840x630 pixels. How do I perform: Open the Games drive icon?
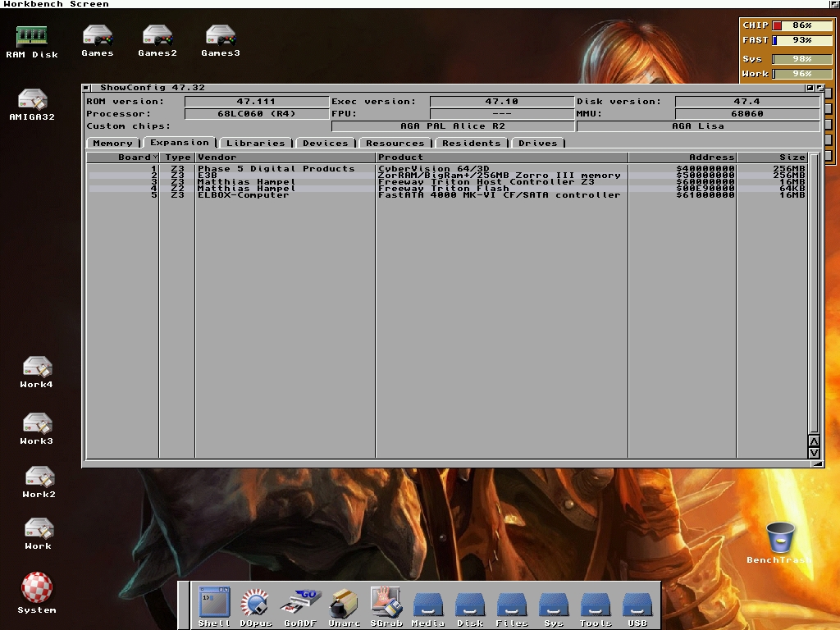(x=98, y=41)
